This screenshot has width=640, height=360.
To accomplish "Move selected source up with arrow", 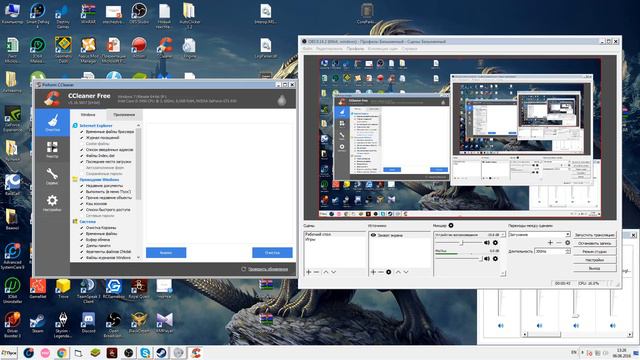I will (398, 272).
